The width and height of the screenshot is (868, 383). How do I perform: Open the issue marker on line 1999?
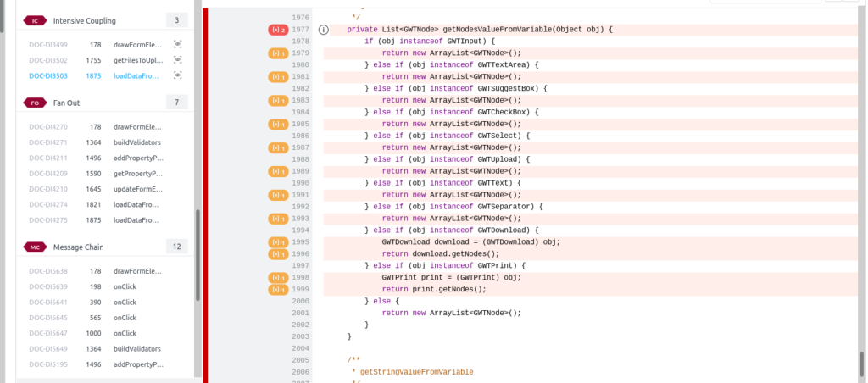(278, 290)
